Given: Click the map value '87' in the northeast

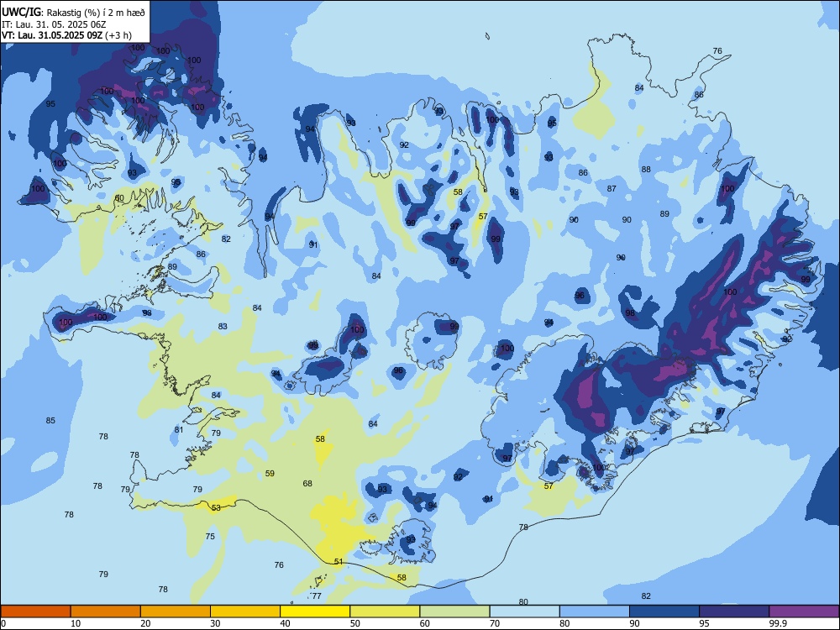Looking at the screenshot, I should click(x=612, y=188).
